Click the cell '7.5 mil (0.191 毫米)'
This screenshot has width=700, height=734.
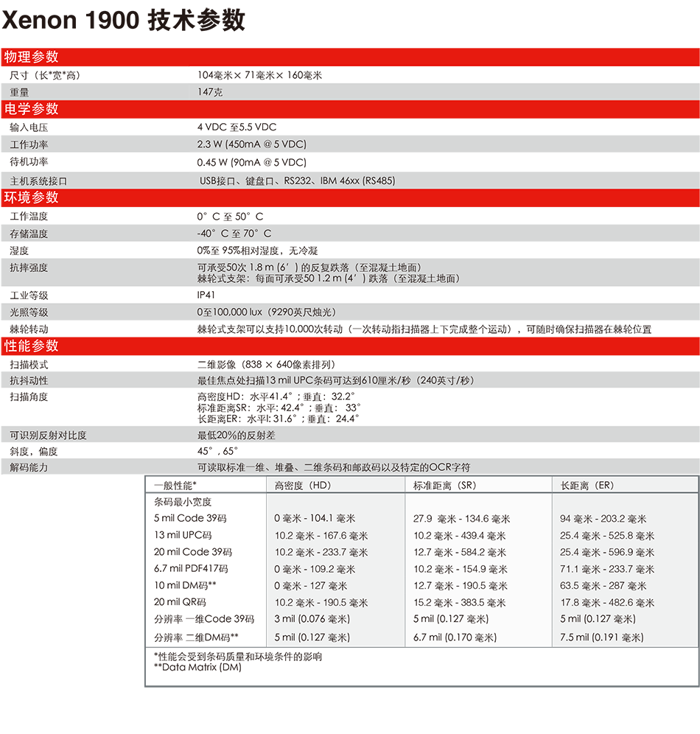point(602,637)
